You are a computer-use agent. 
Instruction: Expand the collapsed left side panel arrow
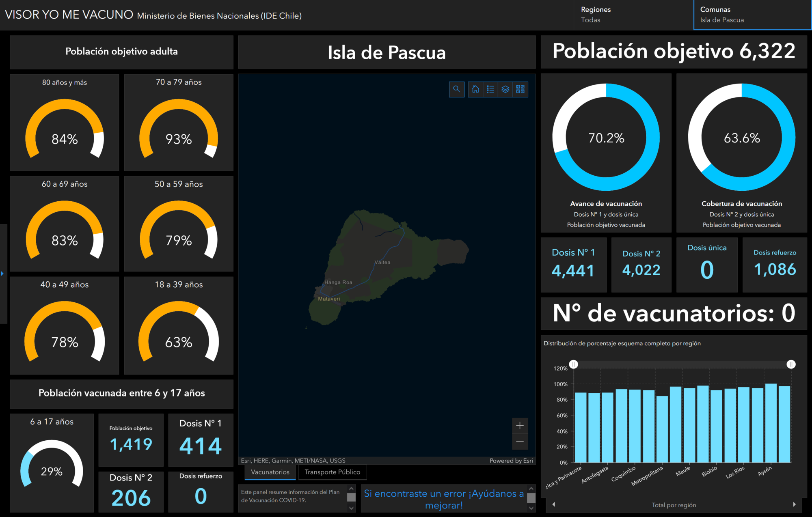point(2,274)
